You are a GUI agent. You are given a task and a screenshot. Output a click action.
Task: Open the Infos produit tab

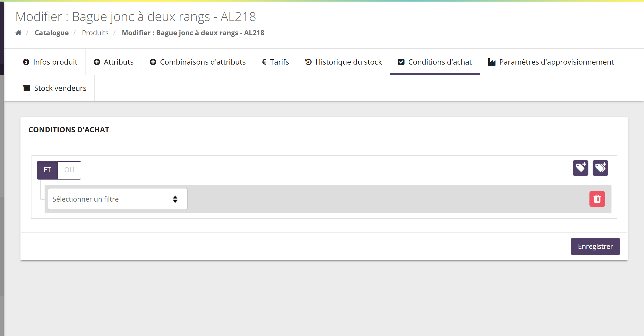click(x=50, y=62)
